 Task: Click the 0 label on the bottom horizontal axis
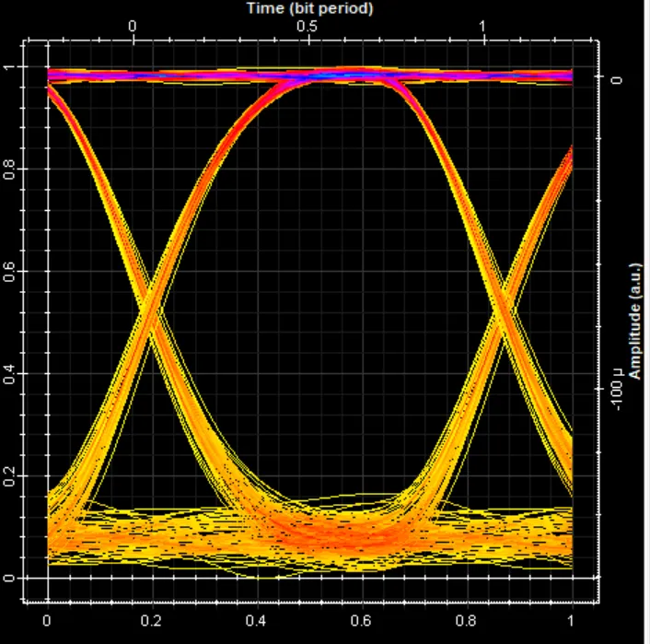point(47,621)
